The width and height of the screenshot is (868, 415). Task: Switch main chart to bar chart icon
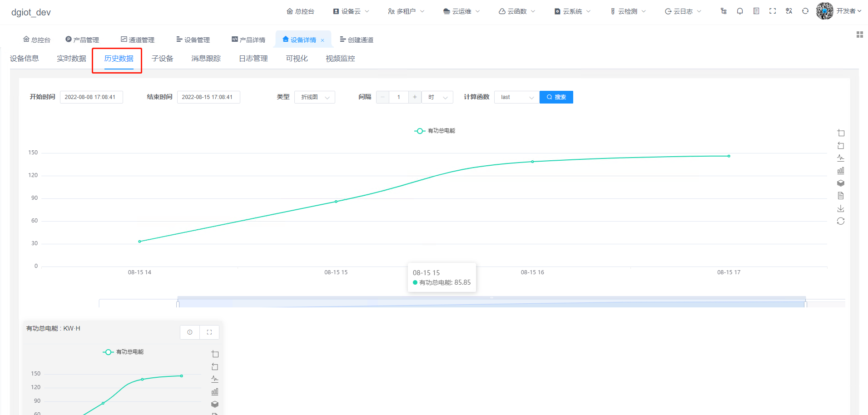tap(841, 171)
